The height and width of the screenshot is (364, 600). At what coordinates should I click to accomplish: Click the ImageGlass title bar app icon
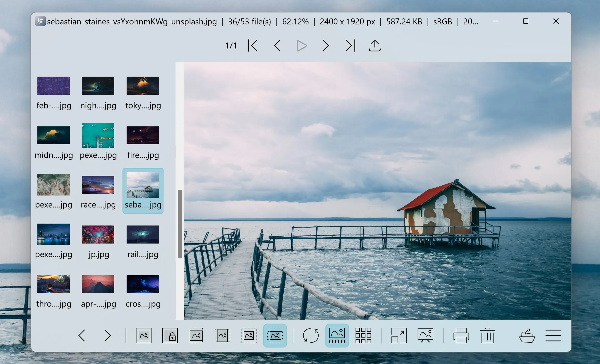(x=40, y=22)
